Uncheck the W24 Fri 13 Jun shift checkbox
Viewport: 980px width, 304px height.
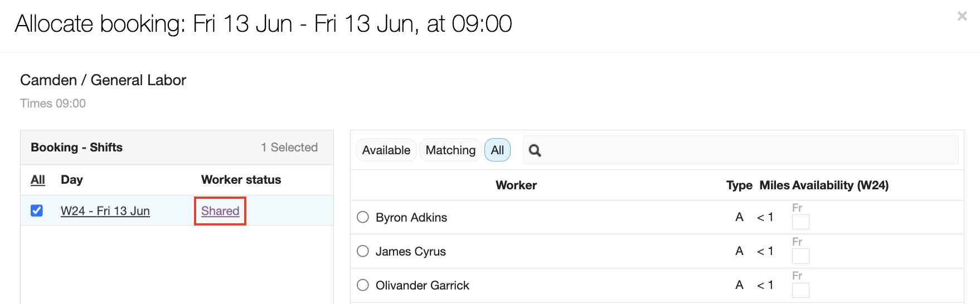click(37, 210)
